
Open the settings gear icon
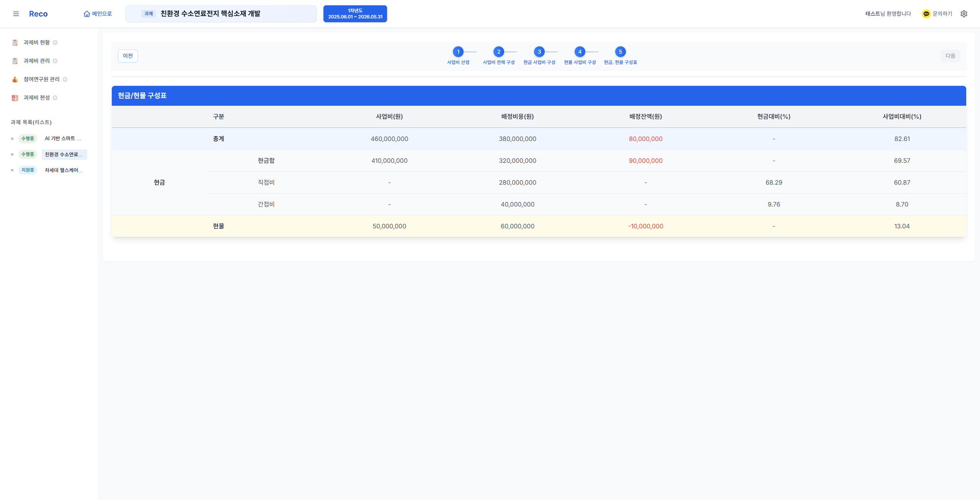pos(964,14)
